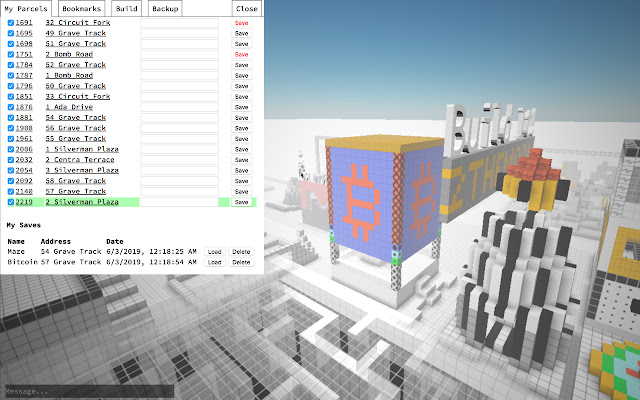The height and width of the screenshot is (400, 640).
Task: Save parcel 1 Ada Drive
Action: (241, 107)
